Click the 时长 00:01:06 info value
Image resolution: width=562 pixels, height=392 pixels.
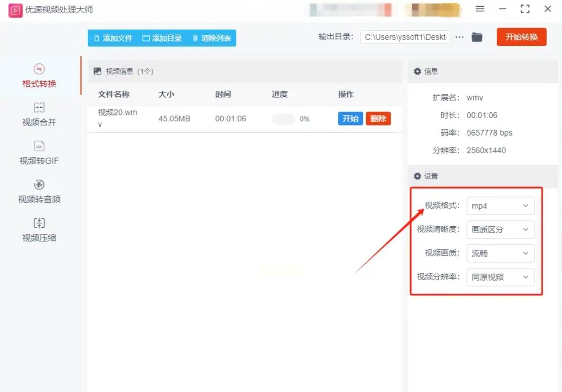482,115
